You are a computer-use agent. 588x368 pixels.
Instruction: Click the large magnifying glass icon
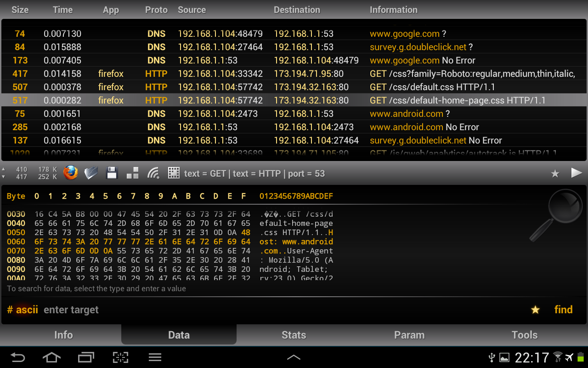[556, 215]
